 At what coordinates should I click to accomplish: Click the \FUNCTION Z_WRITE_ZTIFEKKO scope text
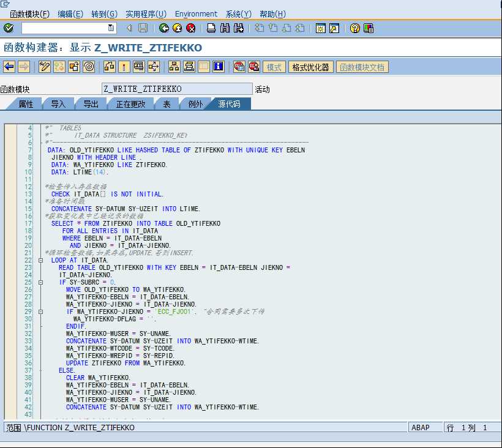coord(80,428)
